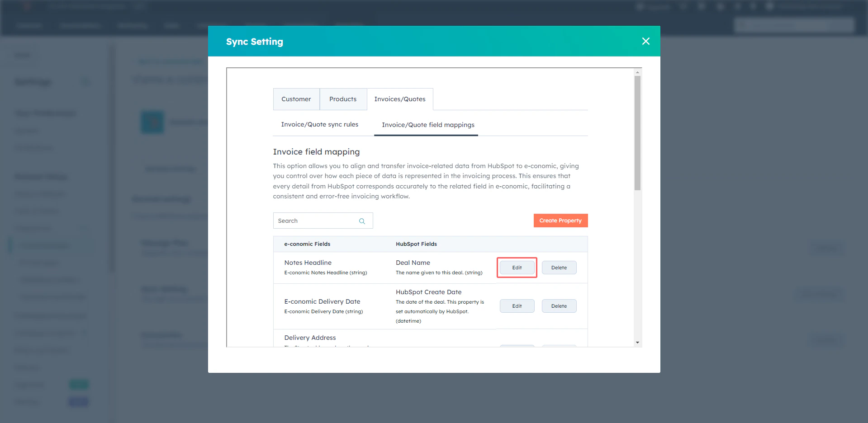Image resolution: width=868 pixels, height=423 pixels.
Task: Collapse the Settings sidebar panel
Action: pos(86,82)
